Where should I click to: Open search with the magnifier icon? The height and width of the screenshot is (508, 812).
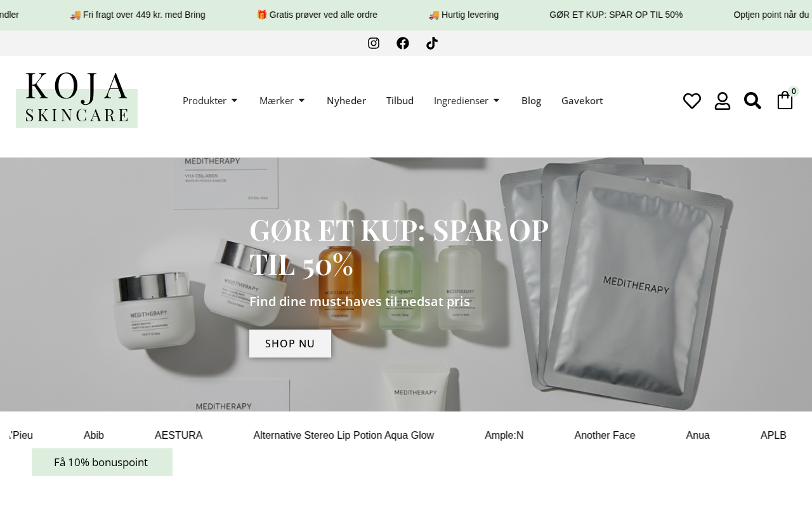coord(752,101)
